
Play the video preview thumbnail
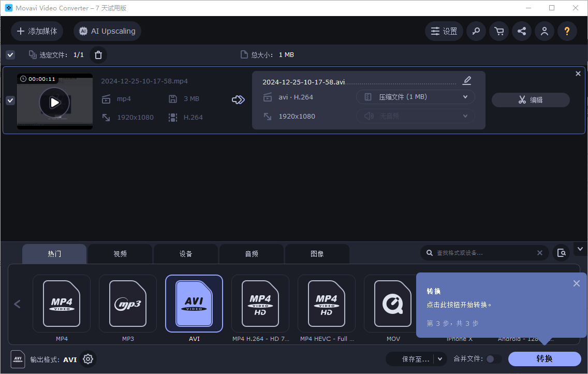click(x=54, y=102)
